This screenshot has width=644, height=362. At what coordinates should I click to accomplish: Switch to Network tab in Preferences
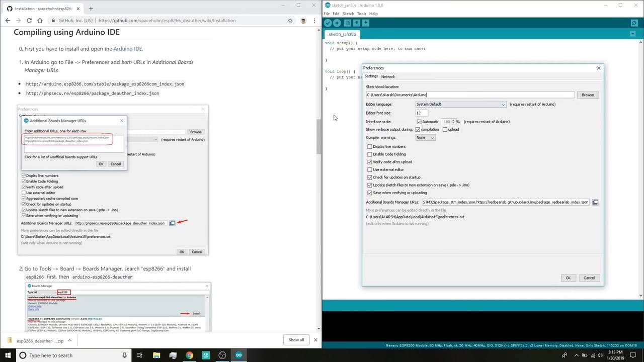(388, 76)
